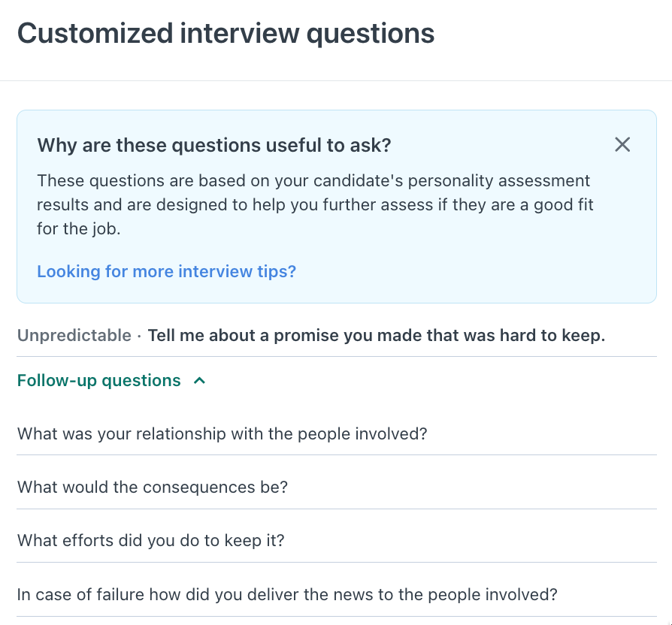Collapse the Follow-up questions section label
Screen dimensions: 672x625
(x=99, y=381)
